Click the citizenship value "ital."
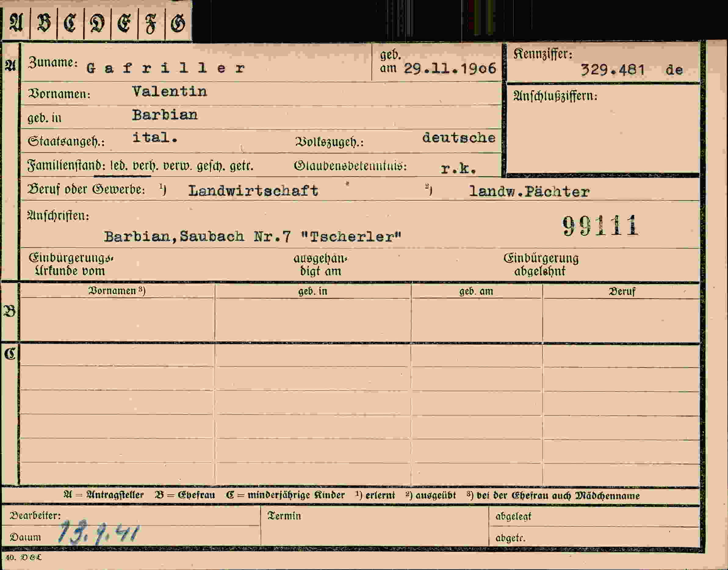Image resolution: width=728 pixels, height=570 pixels. (x=155, y=137)
